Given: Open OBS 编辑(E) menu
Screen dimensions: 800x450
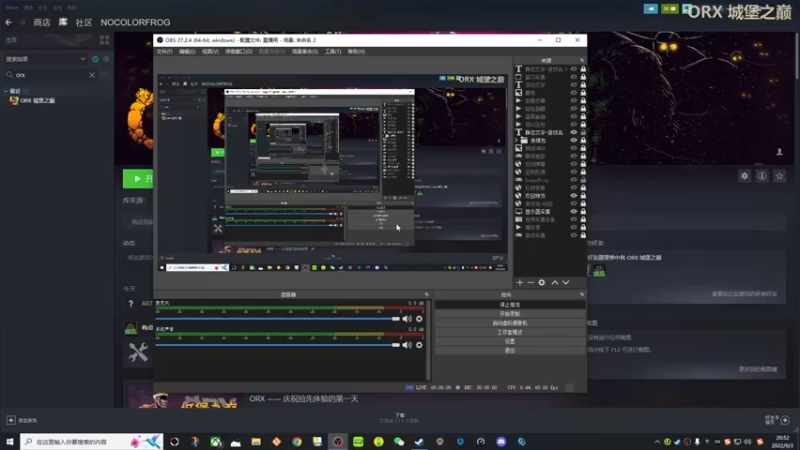Looking at the screenshot, I should tap(187, 52).
